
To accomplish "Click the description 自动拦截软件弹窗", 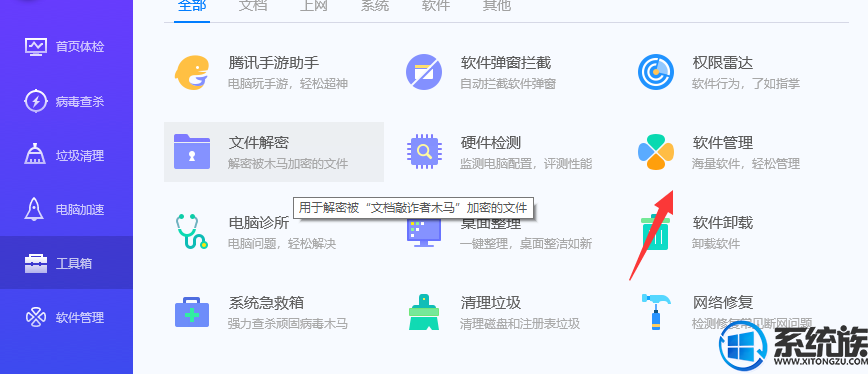I will point(508,84).
